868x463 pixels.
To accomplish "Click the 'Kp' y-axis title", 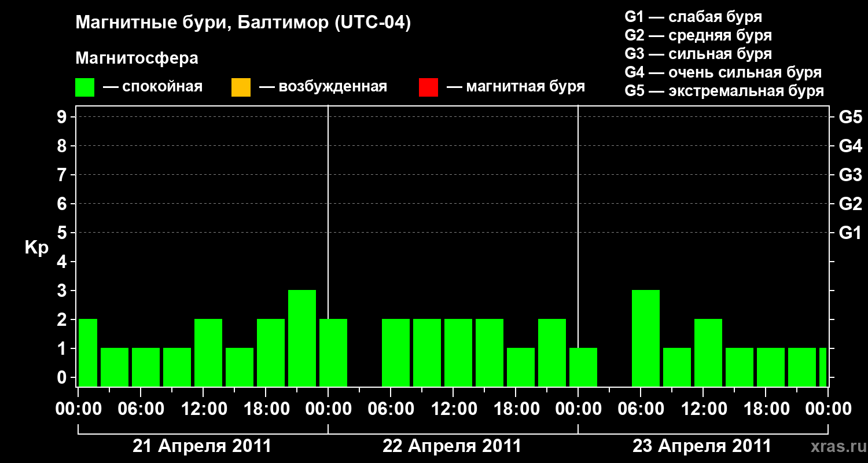I will [36, 248].
